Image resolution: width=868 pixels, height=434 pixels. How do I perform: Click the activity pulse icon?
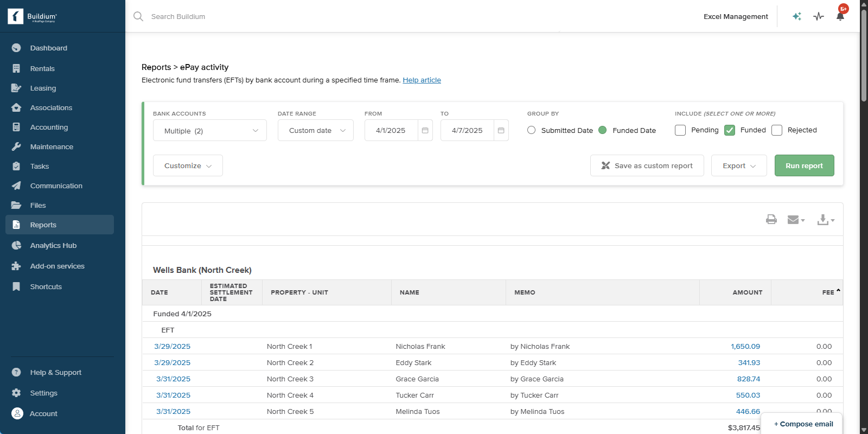(819, 16)
